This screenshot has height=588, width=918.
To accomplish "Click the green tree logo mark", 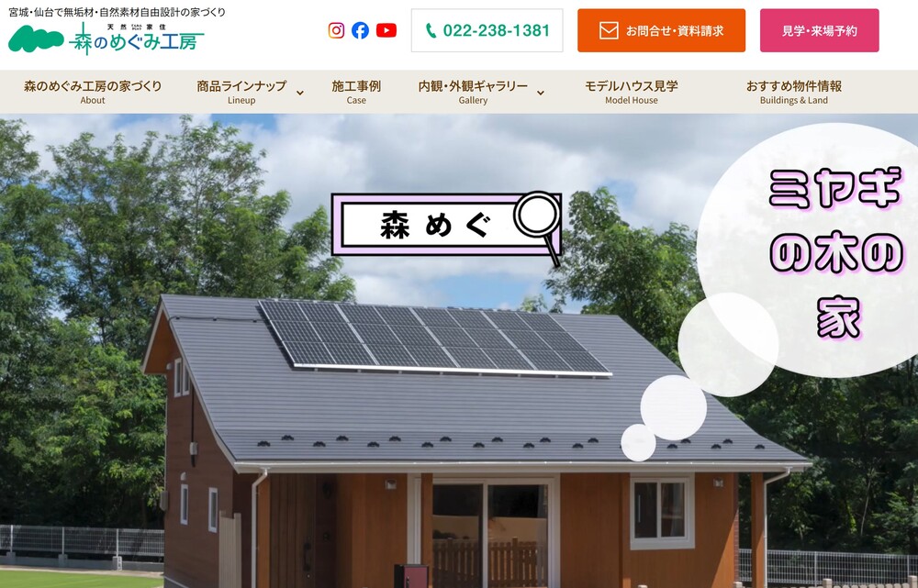I will click(x=36, y=39).
